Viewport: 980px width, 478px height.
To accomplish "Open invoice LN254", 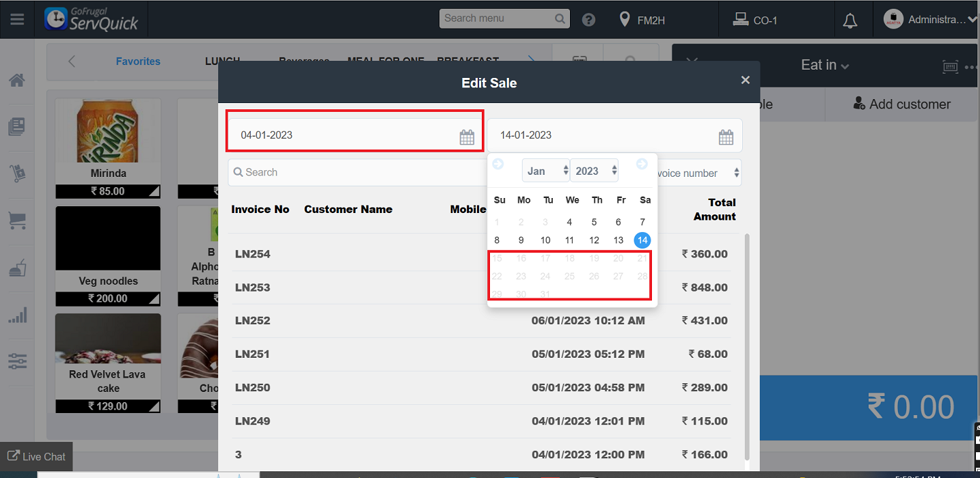I will tap(481, 254).
